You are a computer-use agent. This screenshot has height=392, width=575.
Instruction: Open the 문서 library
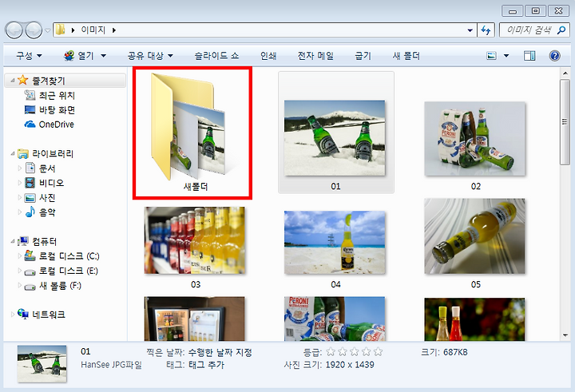tap(47, 168)
